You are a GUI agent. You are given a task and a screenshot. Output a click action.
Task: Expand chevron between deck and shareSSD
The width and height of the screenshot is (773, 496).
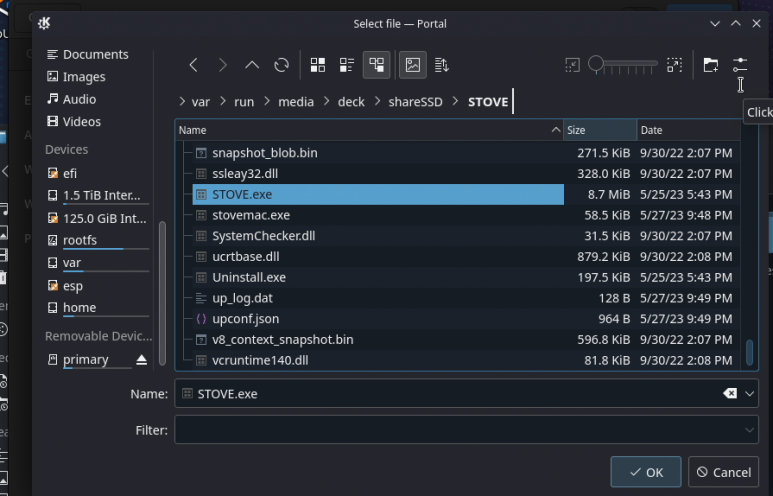tap(378, 101)
